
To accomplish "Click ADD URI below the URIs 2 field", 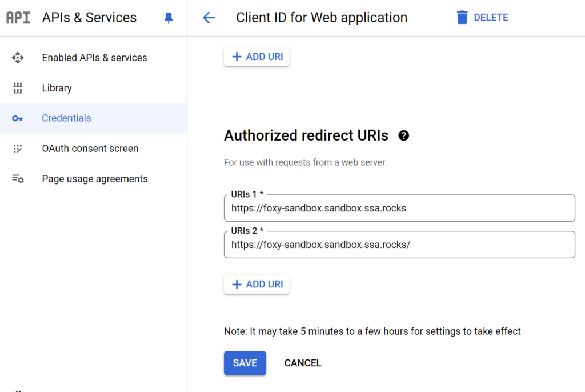I will pos(257,285).
